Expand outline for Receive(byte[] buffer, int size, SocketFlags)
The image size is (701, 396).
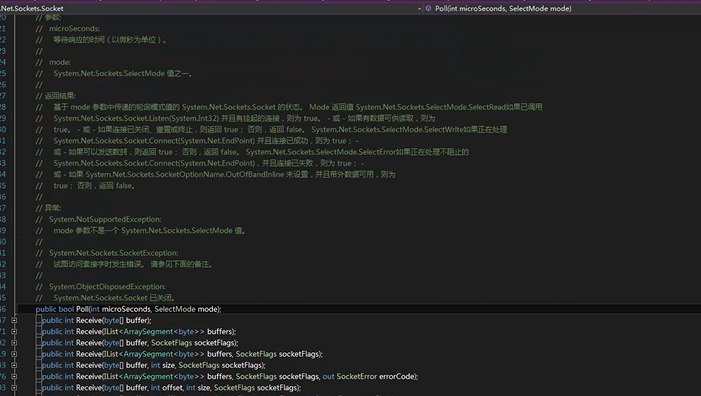tap(14, 365)
